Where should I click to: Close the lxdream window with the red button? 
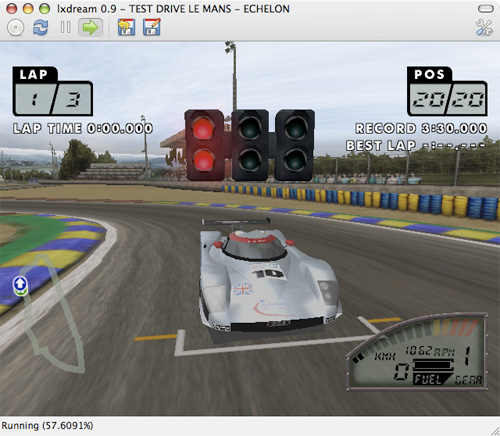click(12, 8)
